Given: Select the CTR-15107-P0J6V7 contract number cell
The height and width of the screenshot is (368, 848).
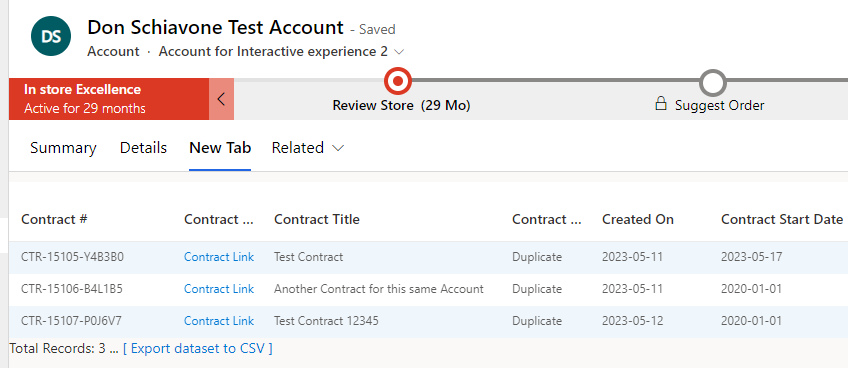Looking at the screenshot, I should [x=71, y=321].
